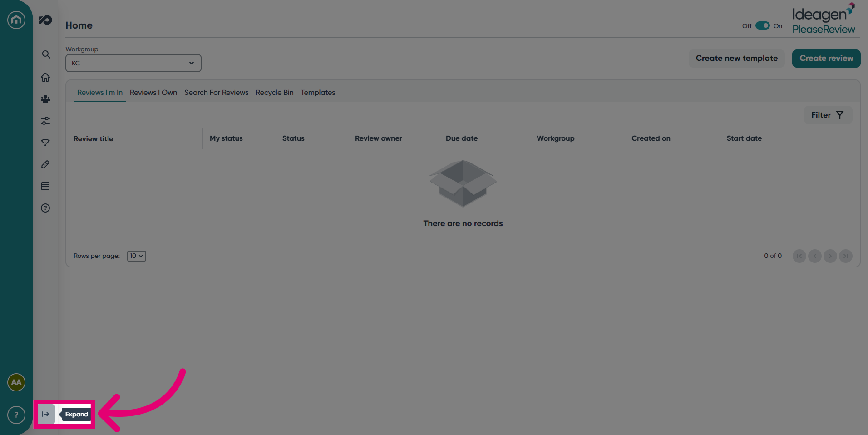Open the Templates tab
This screenshot has height=435, width=868.
click(318, 93)
